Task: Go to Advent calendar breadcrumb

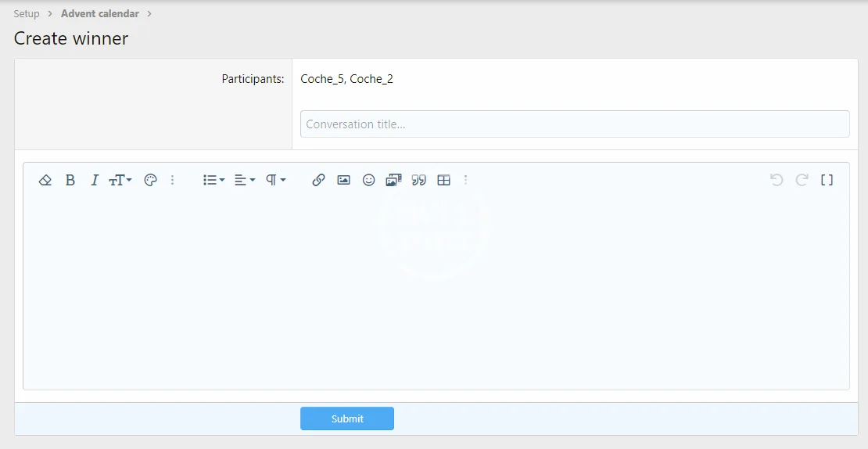Action: [100, 13]
